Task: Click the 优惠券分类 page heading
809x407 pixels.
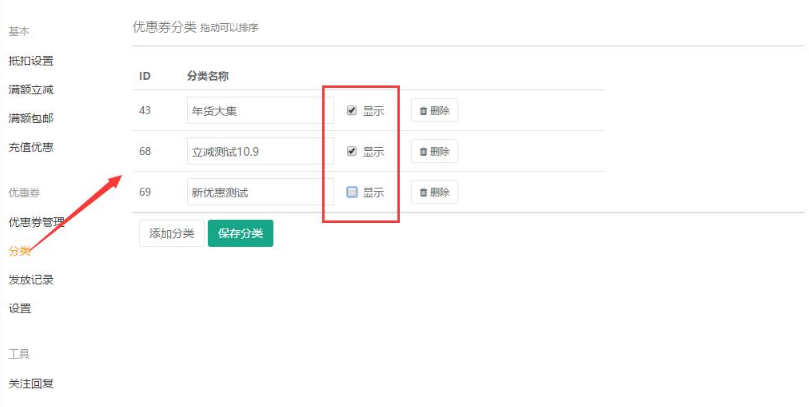Action: pos(165,27)
